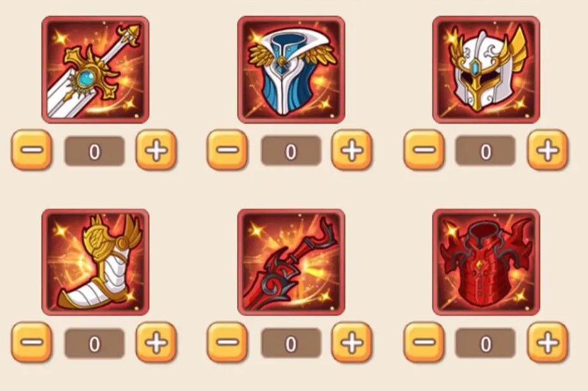Increase quantity of the red demon sword
The width and height of the screenshot is (588, 391).
pyautogui.click(x=352, y=342)
